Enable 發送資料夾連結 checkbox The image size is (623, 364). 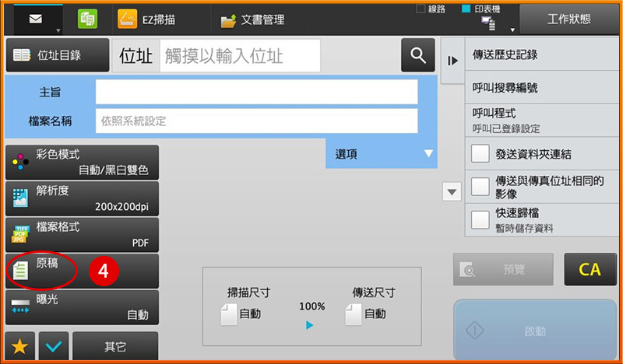tap(480, 154)
